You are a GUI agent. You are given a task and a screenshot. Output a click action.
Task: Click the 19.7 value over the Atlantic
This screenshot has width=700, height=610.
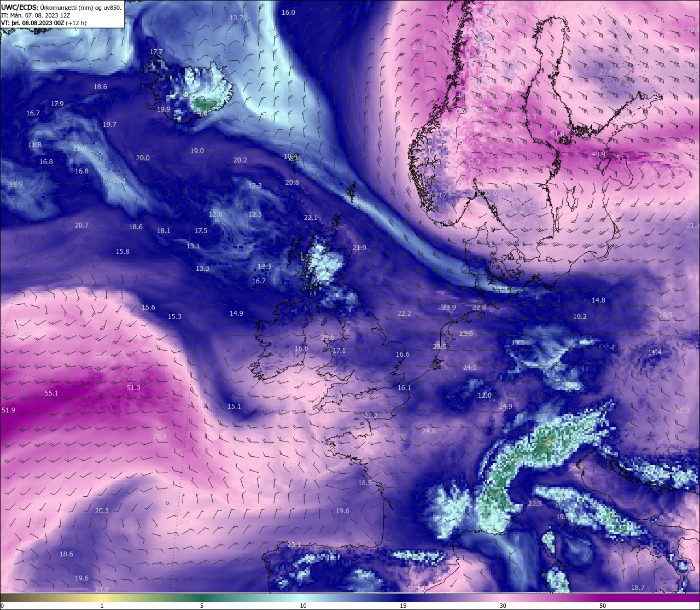tap(109, 125)
